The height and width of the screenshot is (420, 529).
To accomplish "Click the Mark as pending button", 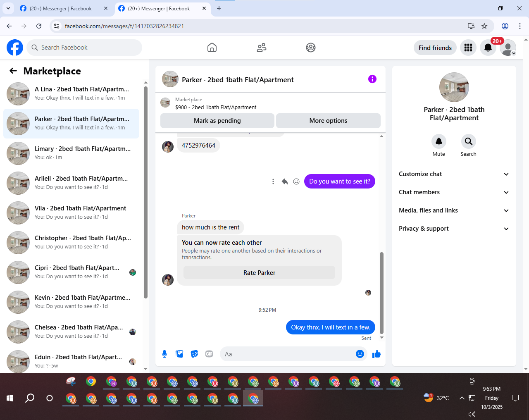I will pos(217,121).
